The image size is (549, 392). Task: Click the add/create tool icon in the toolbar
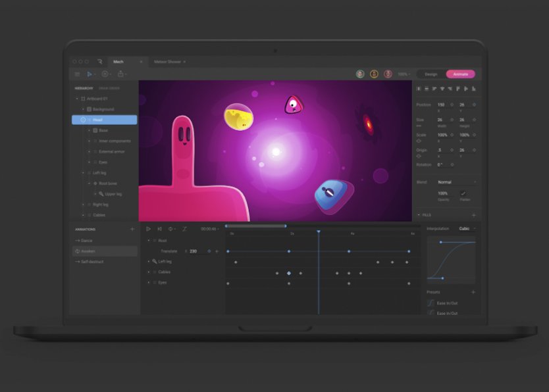pos(105,74)
